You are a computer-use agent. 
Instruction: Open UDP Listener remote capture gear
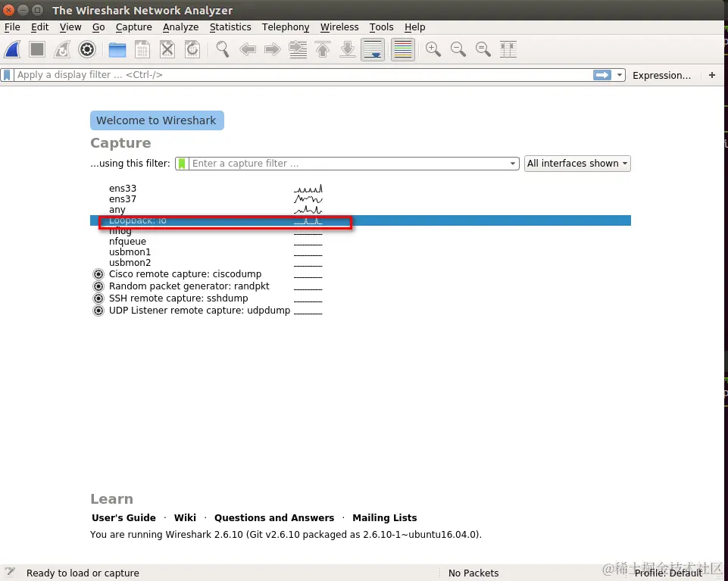pyautogui.click(x=98, y=311)
